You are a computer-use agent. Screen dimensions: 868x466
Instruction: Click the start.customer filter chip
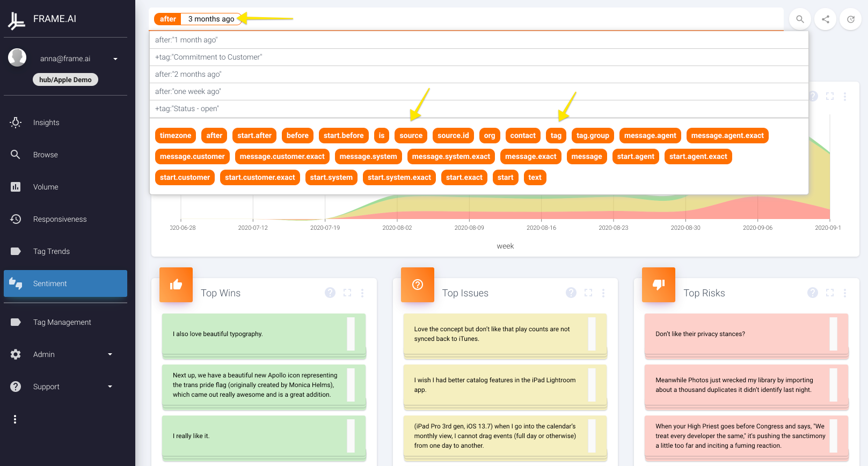tap(185, 177)
